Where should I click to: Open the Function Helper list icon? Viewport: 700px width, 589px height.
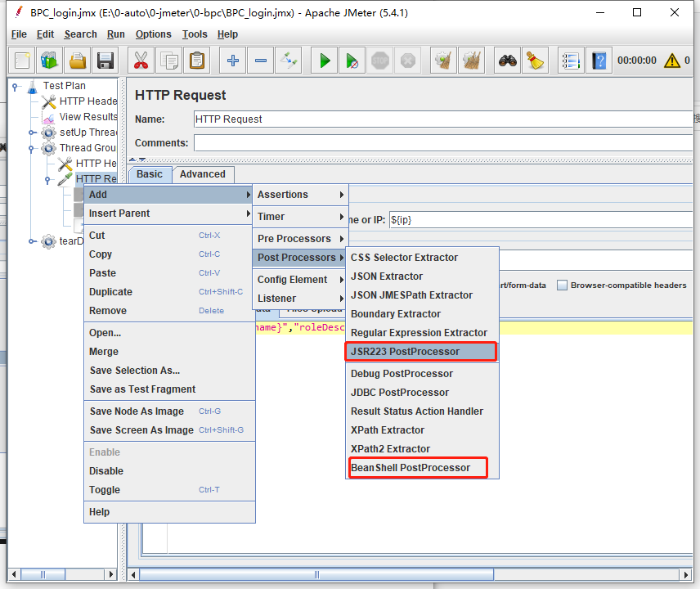[x=571, y=61]
